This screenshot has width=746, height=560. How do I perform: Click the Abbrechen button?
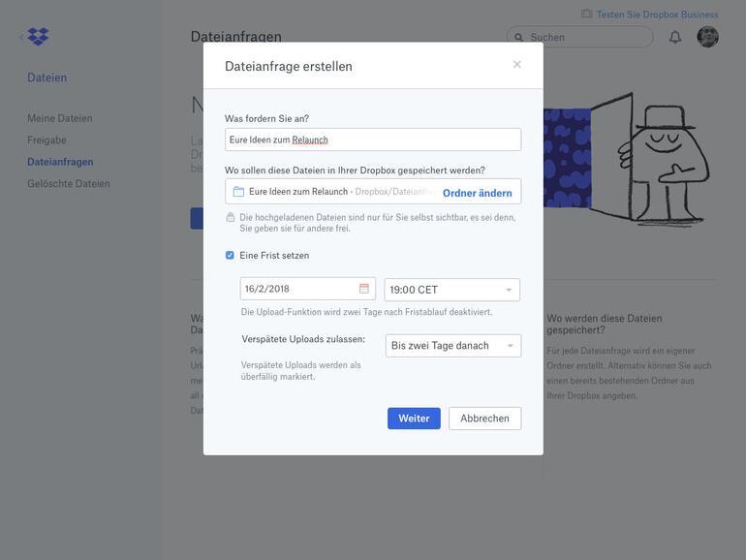click(484, 419)
